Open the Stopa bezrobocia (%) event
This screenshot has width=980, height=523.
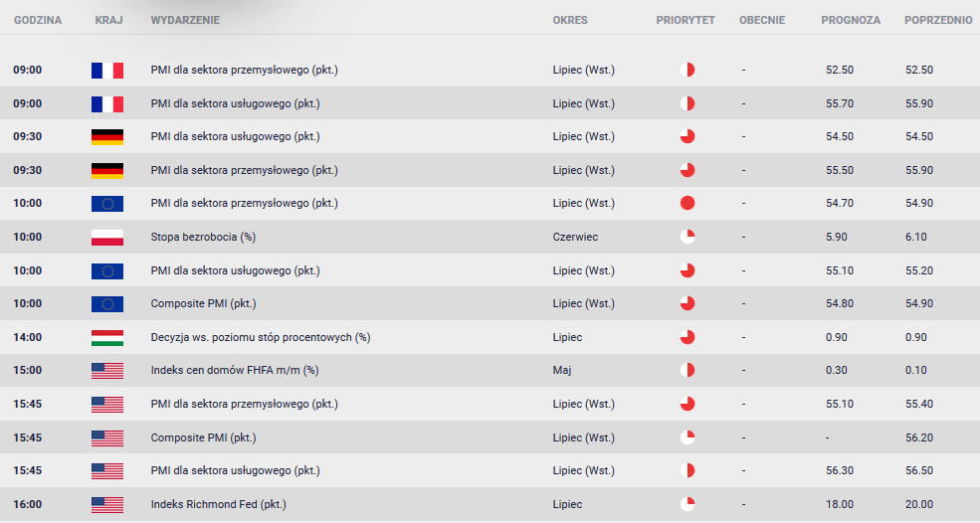[x=203, y=237]
